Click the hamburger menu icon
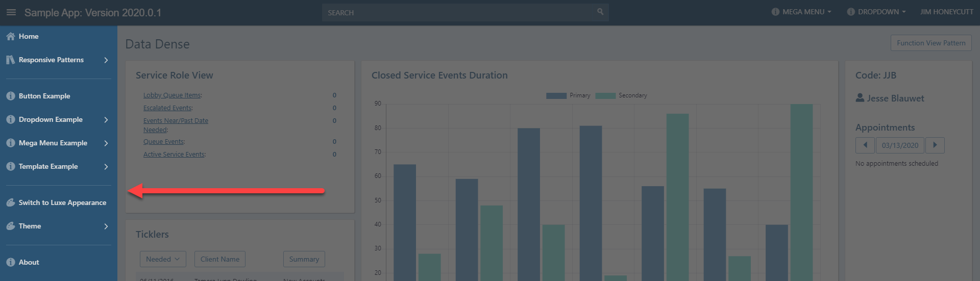Viewport: 980px width, 281px height. (11, 12)
